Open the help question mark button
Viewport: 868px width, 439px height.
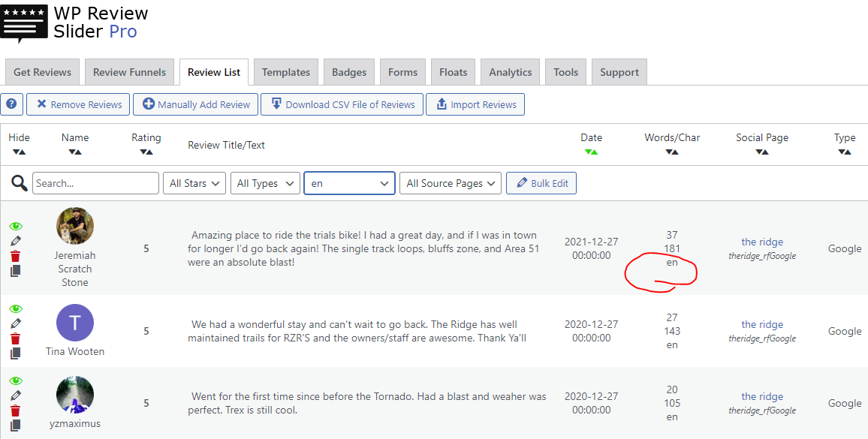[x=11, y=104]
